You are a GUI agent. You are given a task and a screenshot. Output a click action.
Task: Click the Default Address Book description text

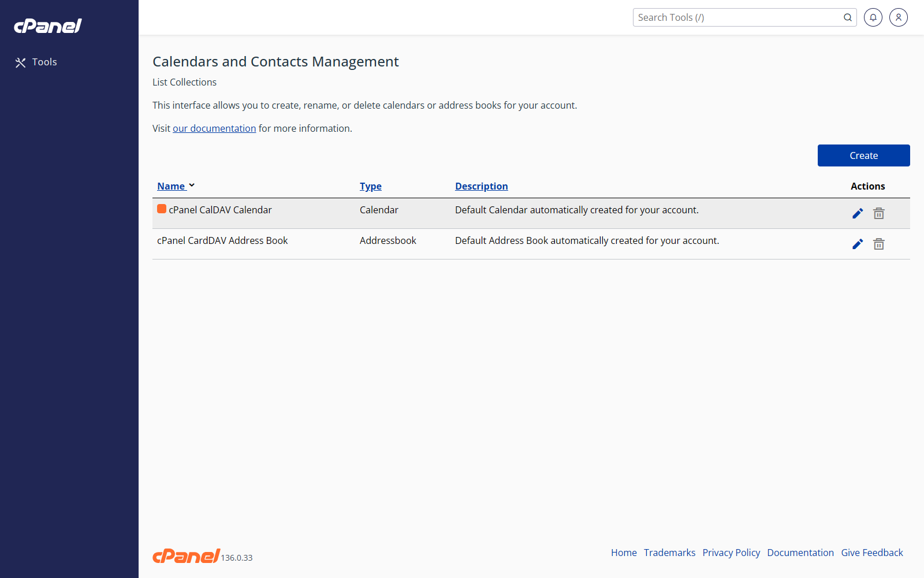click(587, 240)
